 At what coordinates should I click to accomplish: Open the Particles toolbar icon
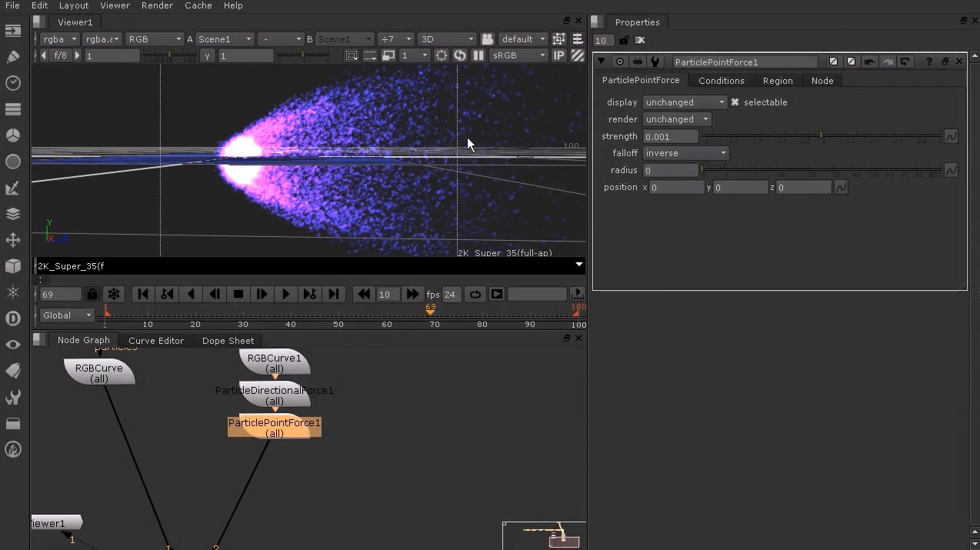[x=12, y=292]
